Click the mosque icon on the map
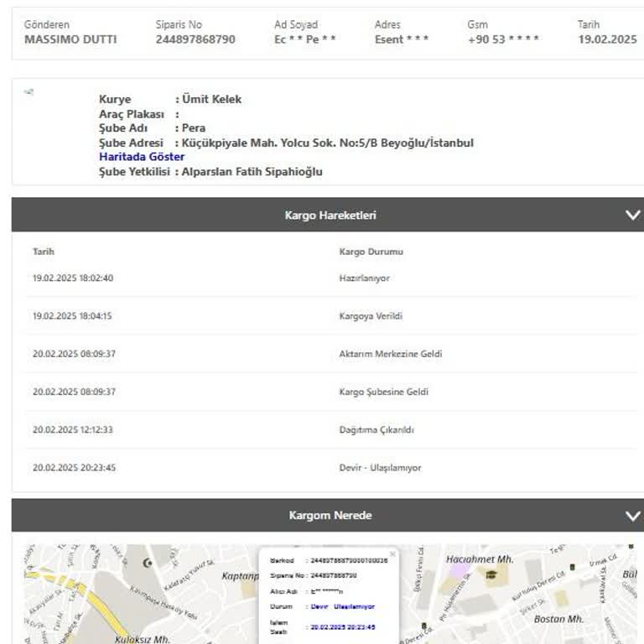Viewport: 644px width, 644px height. [148, 563]
